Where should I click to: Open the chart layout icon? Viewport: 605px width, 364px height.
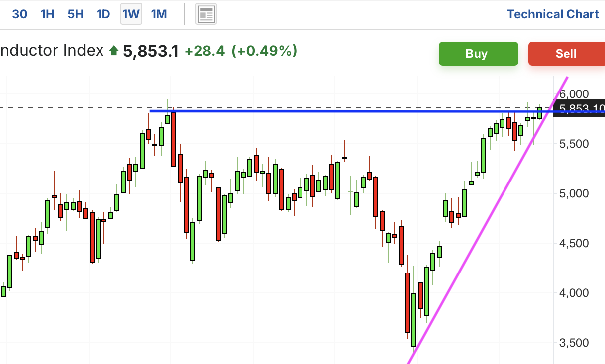pyautogui.click(x=205, y=14)
